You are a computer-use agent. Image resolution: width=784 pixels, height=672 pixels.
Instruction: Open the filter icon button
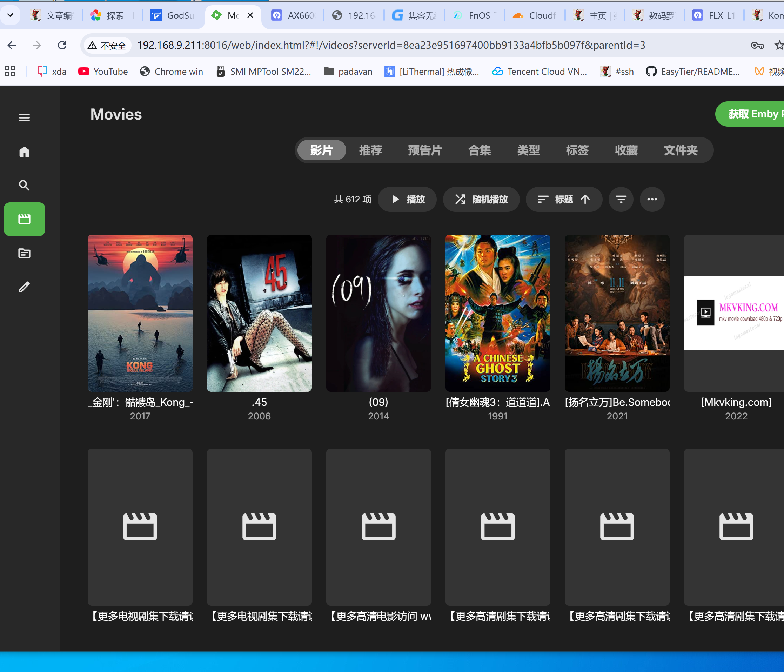point(621,199)
